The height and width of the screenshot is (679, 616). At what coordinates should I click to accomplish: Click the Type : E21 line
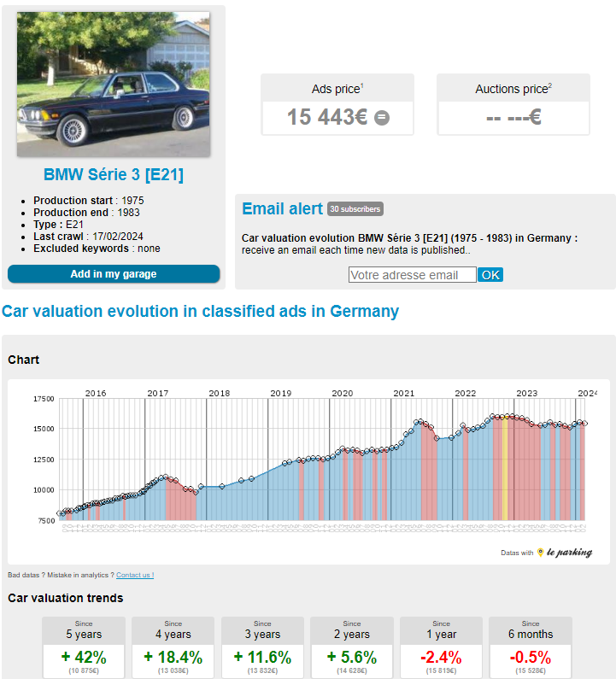coord(58,225)
